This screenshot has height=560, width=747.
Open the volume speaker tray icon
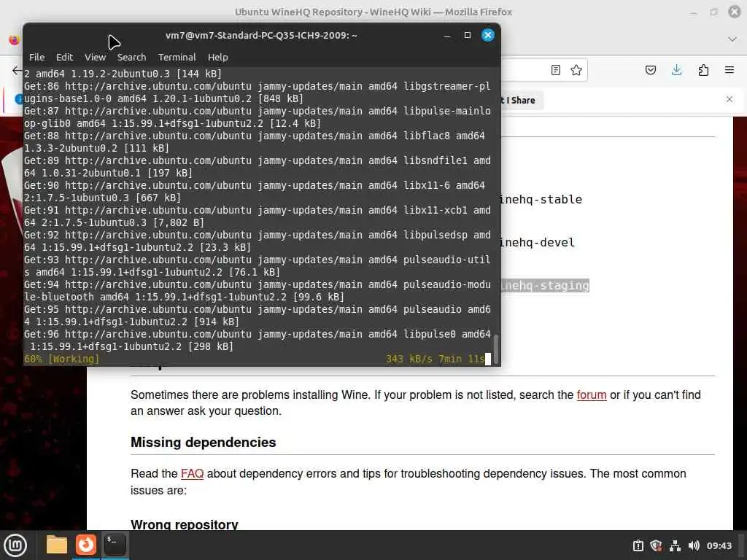694,545
